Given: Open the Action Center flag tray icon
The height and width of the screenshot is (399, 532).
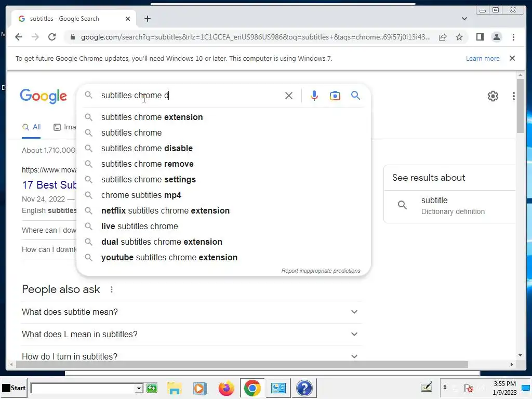Looking at the screenshot, I should click(x=469, y=388).
